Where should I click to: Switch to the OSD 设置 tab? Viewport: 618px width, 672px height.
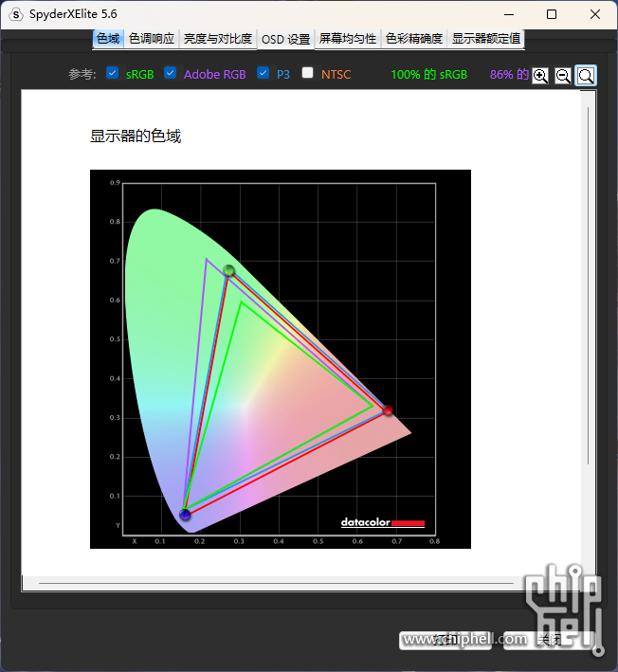(286, 40)
